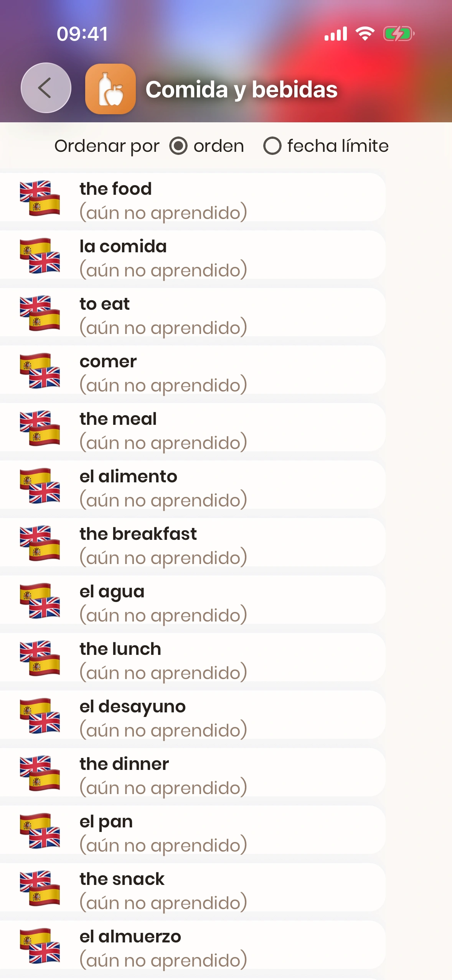Tap the flag icon beside "the dinner"
This screenshot has height=980, width=452.
pyautogui.click(x=40, y=773)
